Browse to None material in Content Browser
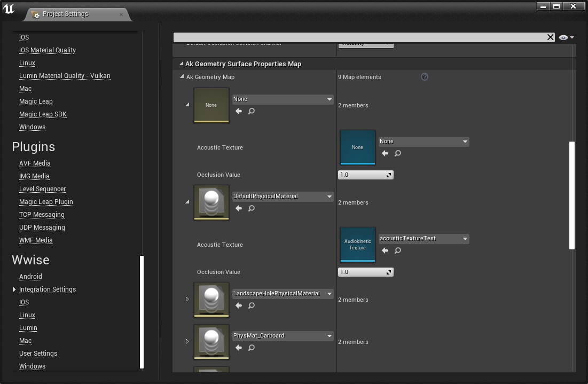588x384 pixels. click(x=252, y=111)
